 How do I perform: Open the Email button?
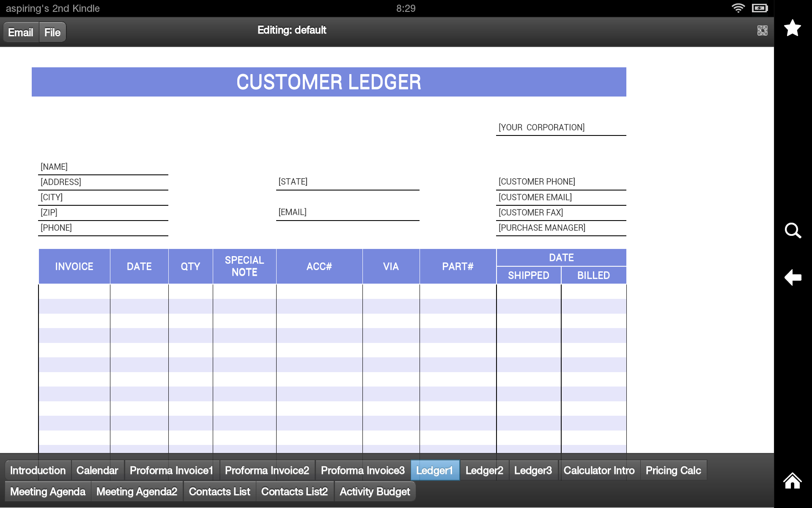point(20,32)
